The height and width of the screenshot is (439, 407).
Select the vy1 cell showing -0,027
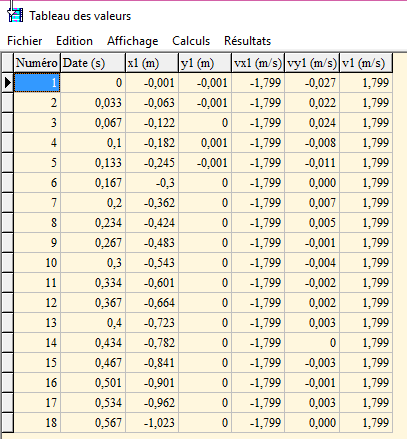point(312,83)
